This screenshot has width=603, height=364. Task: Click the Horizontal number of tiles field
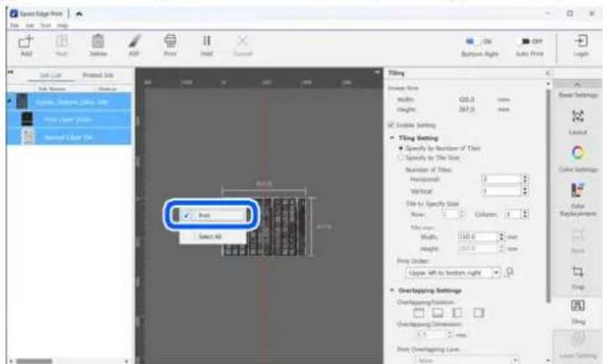click(502, 179)
